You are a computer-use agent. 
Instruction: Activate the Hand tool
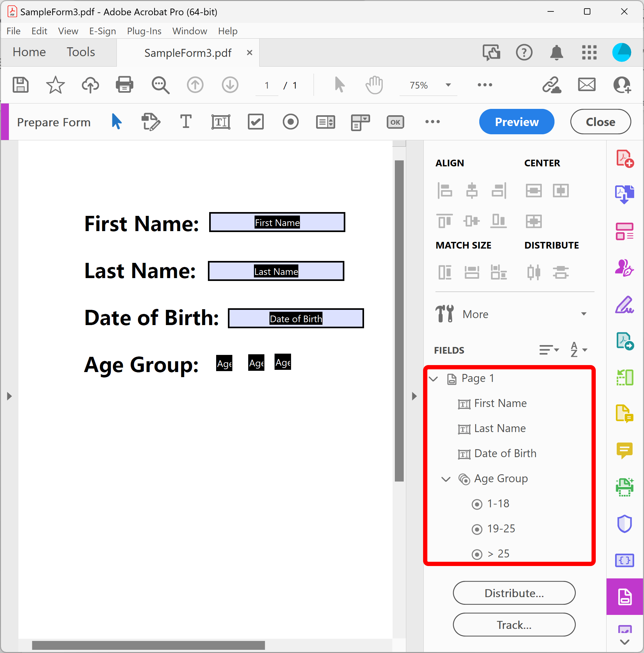pyautogui.click(x=374, y=84)
